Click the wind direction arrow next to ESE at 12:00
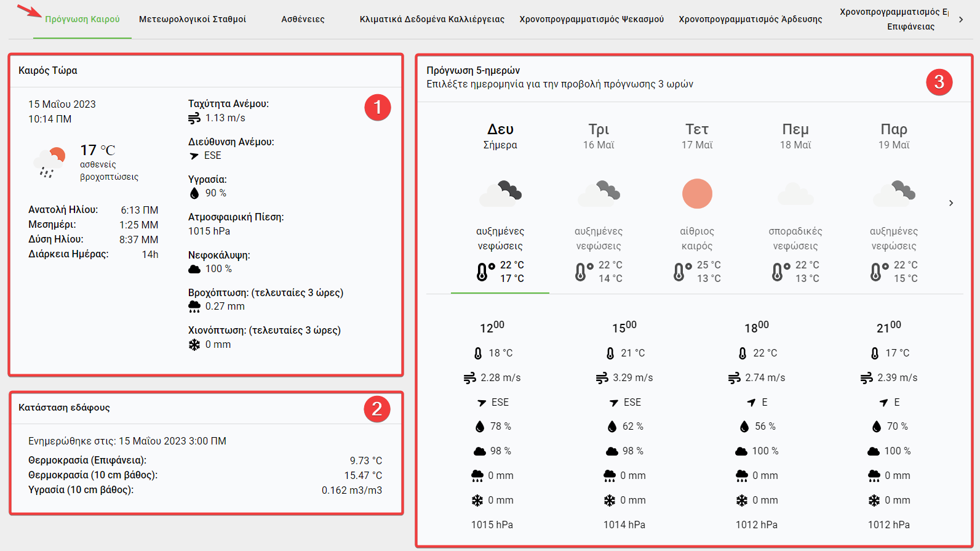This screenshot has width=980, height=551. click(x=482, y=403)
